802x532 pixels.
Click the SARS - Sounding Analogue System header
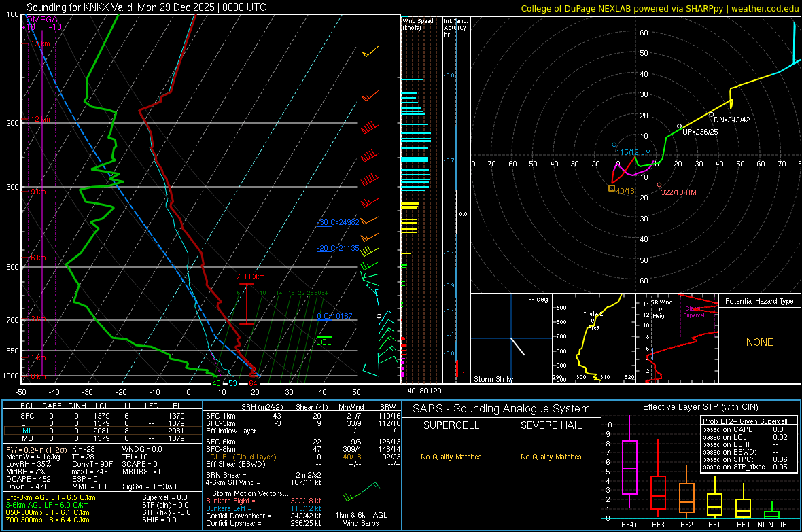click(501, 409)
